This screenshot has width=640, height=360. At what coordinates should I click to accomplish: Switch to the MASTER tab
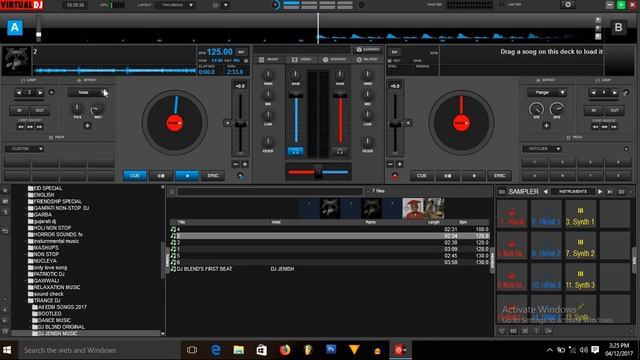point(367,60)
